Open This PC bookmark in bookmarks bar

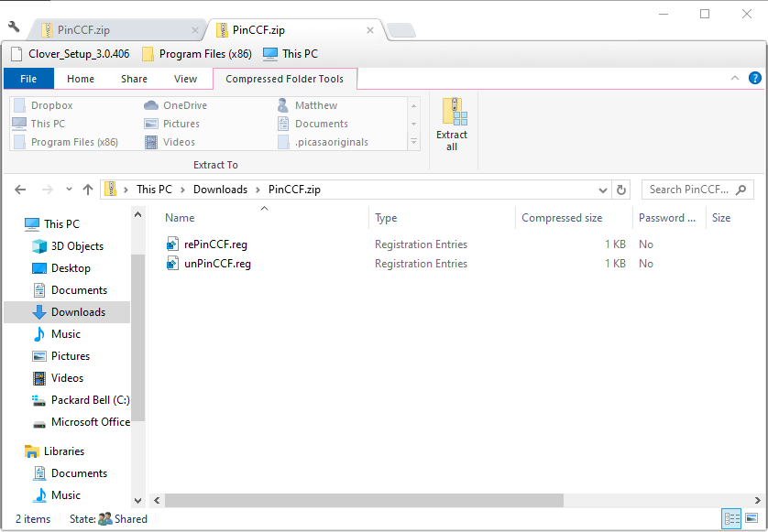click(x=291, y=54)
